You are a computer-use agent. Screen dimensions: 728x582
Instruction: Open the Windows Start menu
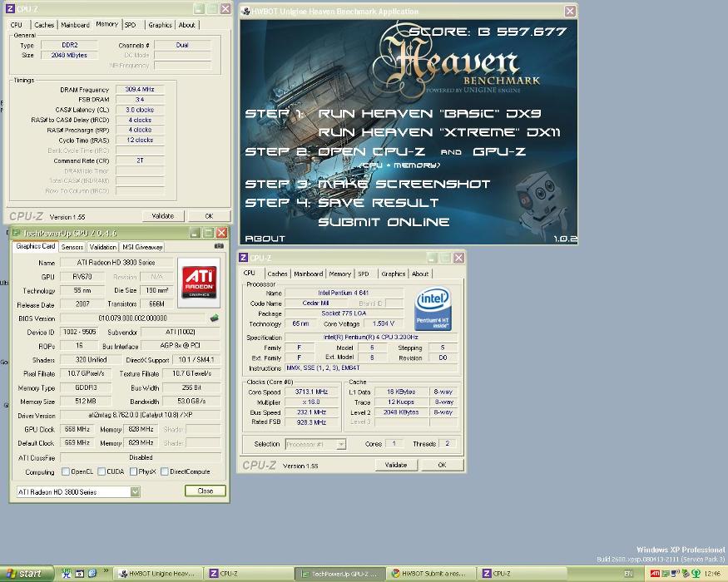27,574
